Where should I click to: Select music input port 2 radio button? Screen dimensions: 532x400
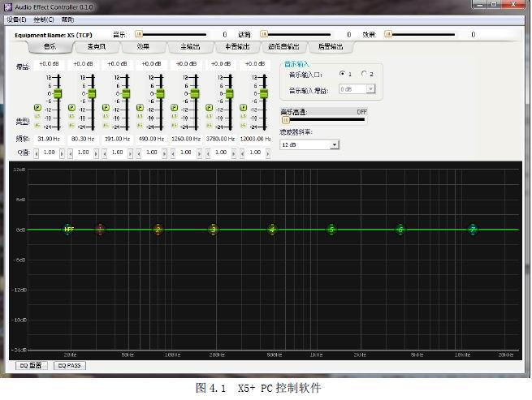coord(364,74)
